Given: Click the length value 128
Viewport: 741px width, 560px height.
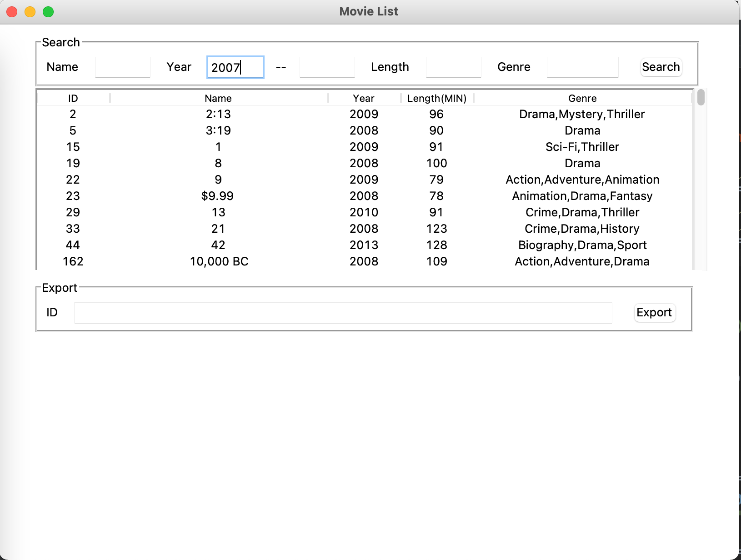Looking at the screenshot, I should click(x=437, y=245).
